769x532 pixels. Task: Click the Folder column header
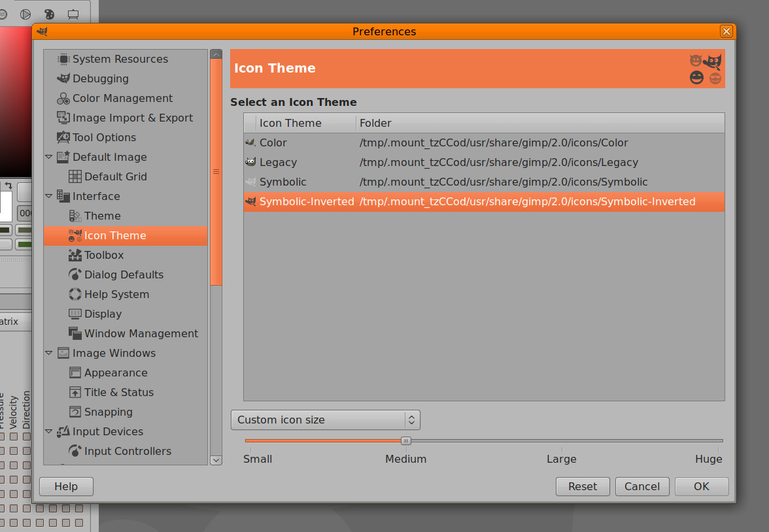click(x=540, y=123)
